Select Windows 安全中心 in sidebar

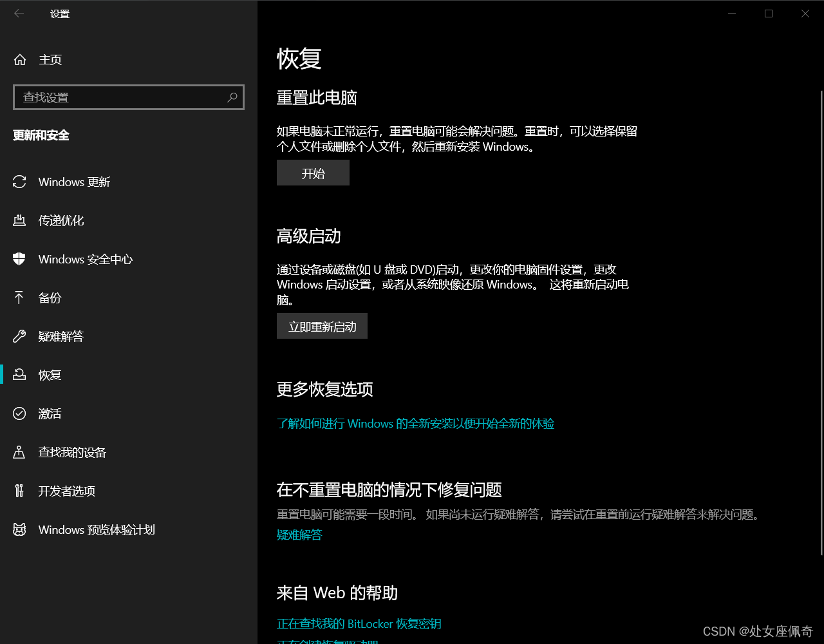tap(129, 260)
